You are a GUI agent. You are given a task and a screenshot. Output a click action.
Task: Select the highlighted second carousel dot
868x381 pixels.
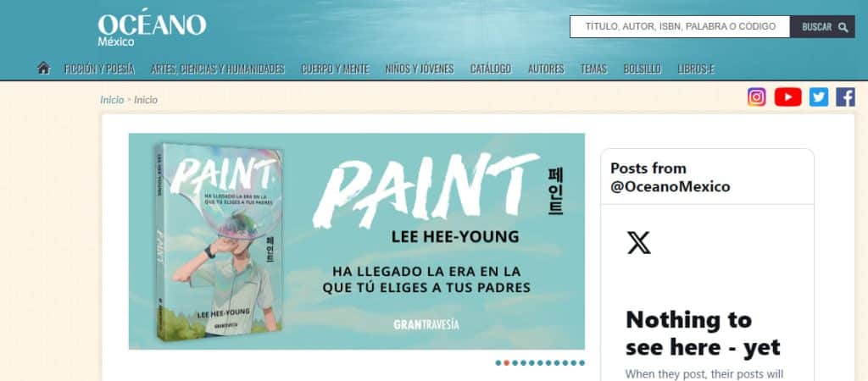click(x=507, y=363)
